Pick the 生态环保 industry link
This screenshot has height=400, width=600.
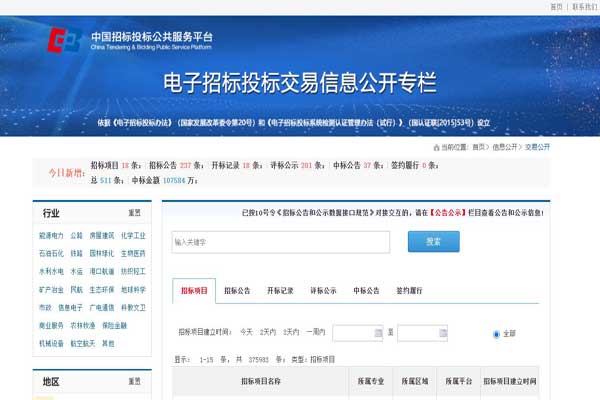[x=102, y=289]
